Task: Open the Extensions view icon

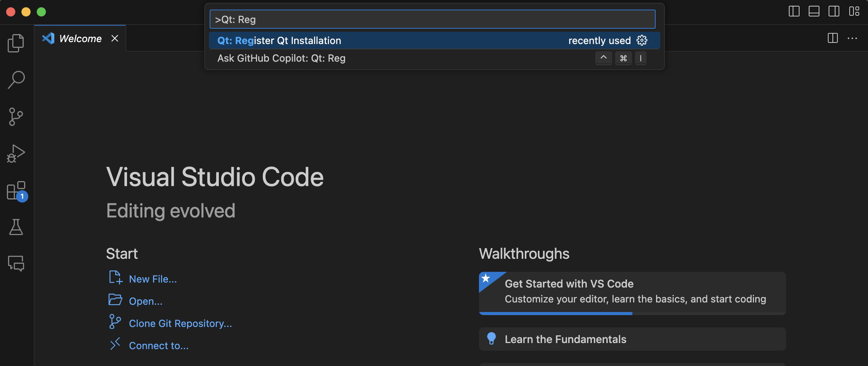Action: pos(16,191)
